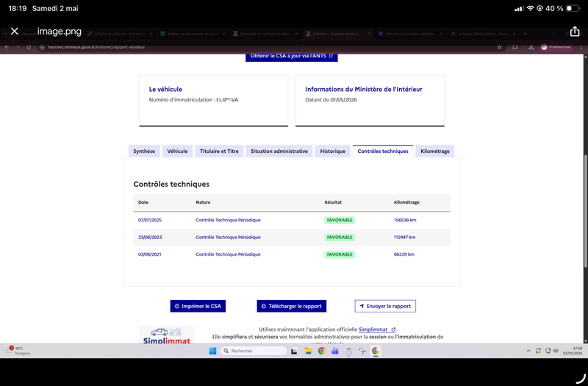Click Télécharger le rapport button
This screenshot has height=386, width=588.
point(291,306)
